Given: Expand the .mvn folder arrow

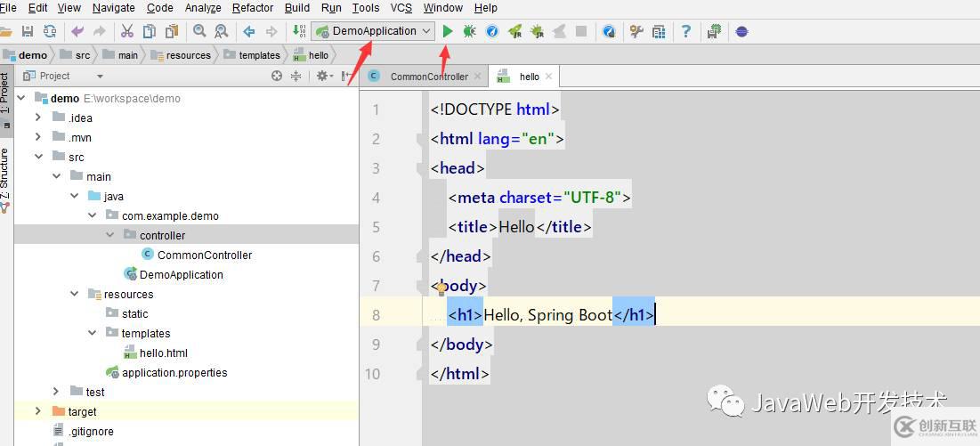Looking at the screenshot, I should click(38, 137).
